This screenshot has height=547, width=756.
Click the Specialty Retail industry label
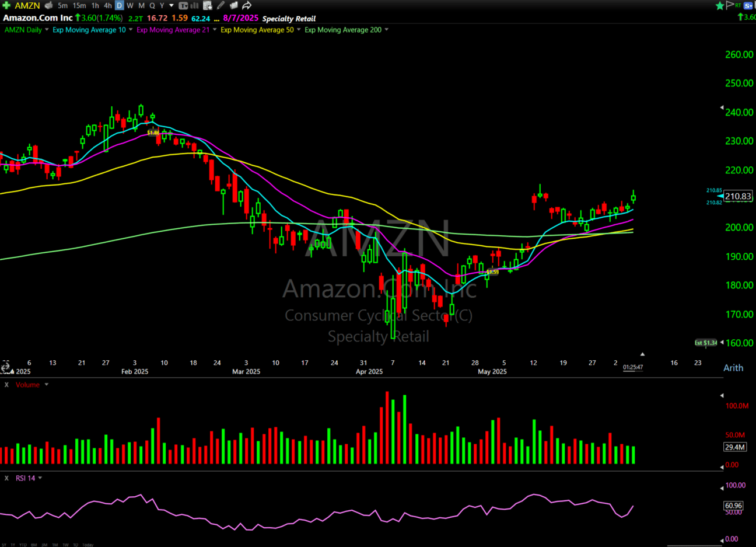point(289,19)
